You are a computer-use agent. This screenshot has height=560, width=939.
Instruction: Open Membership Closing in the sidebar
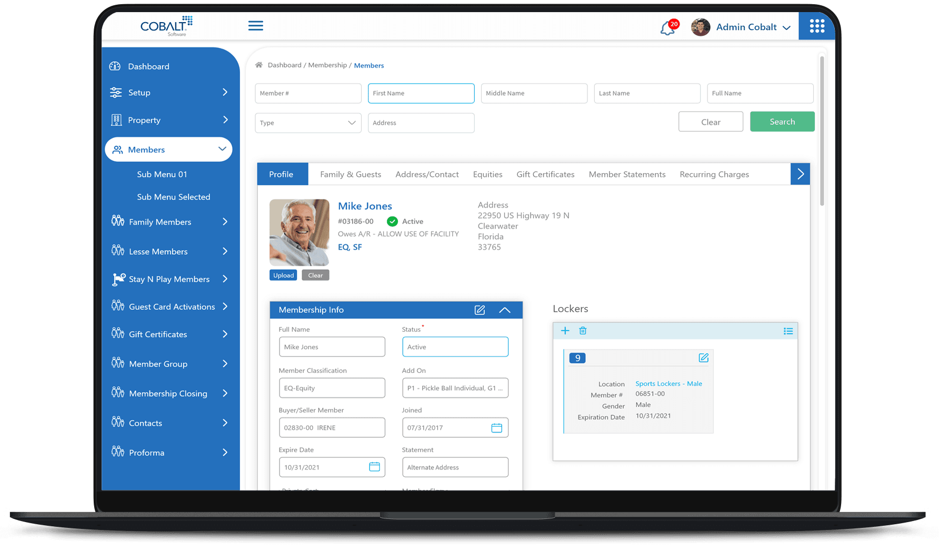click(x=168, y=394)
